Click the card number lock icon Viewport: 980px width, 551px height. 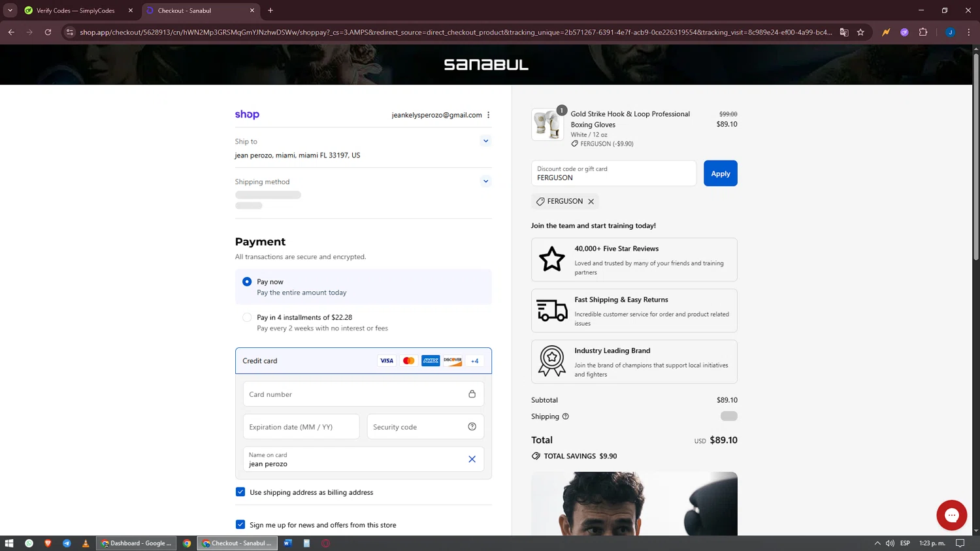coord(472,394)
